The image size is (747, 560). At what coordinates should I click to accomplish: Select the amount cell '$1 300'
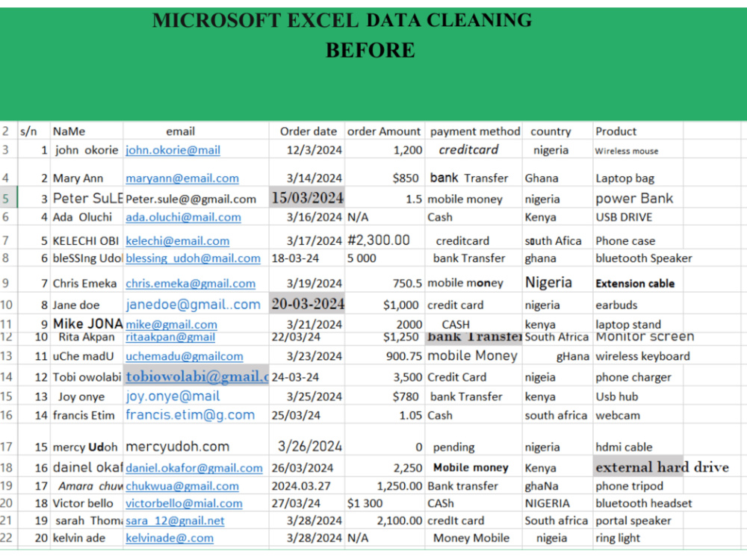[385, 503]
